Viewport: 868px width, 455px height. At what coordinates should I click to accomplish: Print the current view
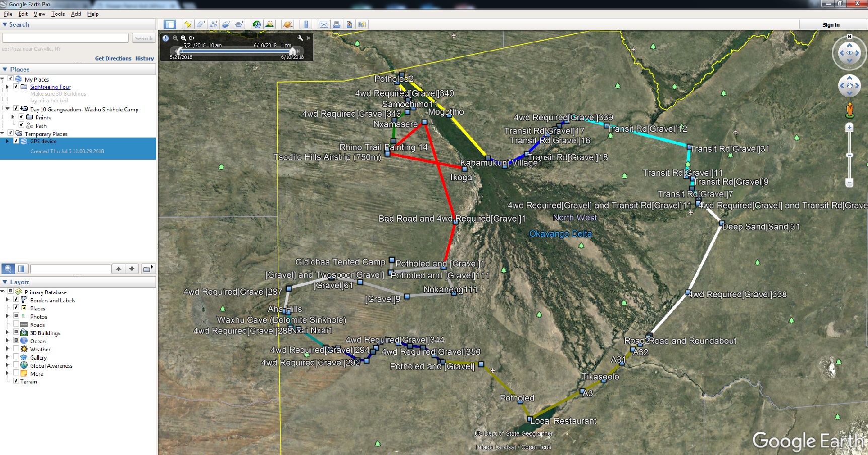pos(336,24)
